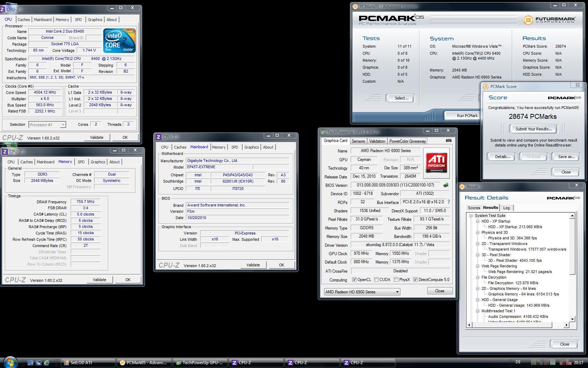Image resolution: width=588 pixels, height=368 pixels.
Task: Click the GPU-Z screenshot camera icon
Action: [448, 141]
